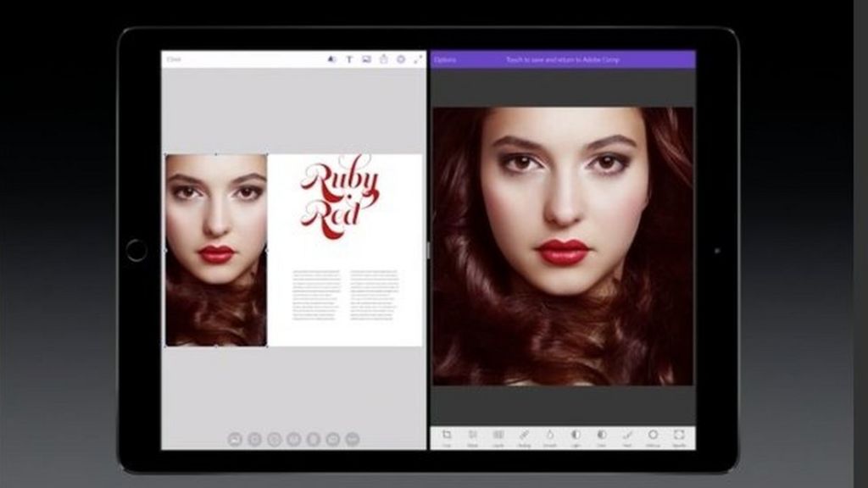Open the Light adjustment tool
This screenshot has height=488, width=868.
(x=576, y=438)
